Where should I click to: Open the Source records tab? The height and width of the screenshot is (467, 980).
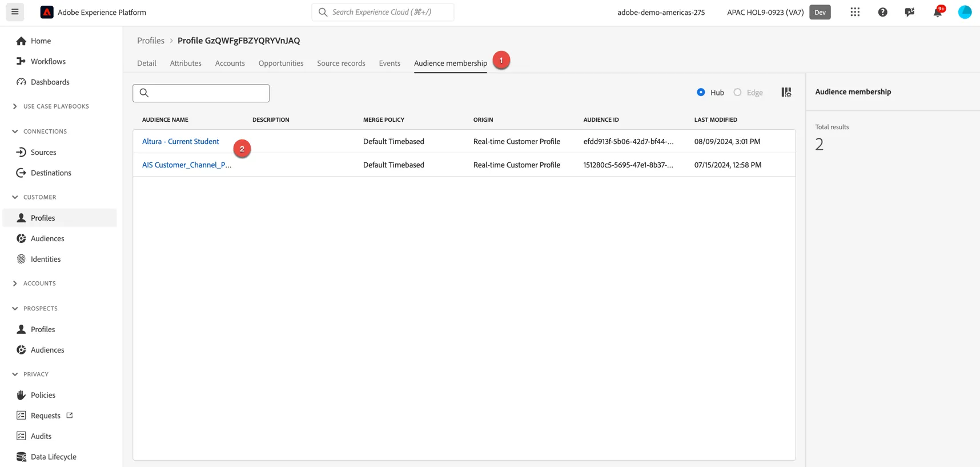pyautogui.click(x=341, y=63)
